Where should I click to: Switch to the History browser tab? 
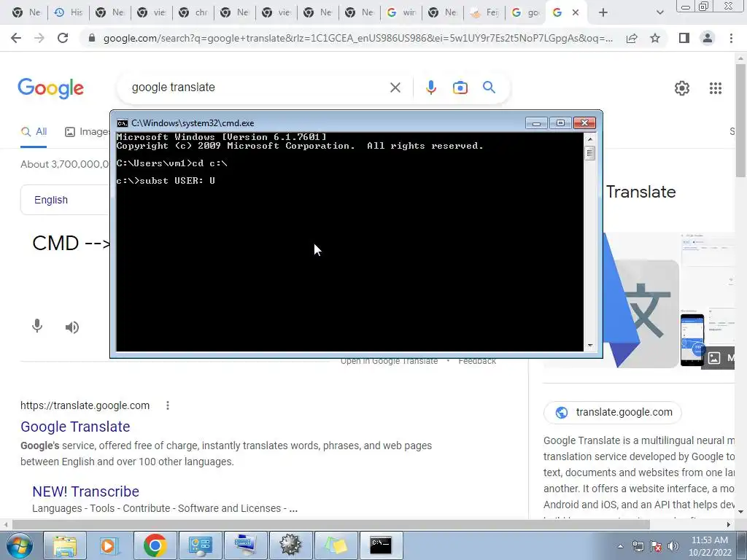click(69, 12)
